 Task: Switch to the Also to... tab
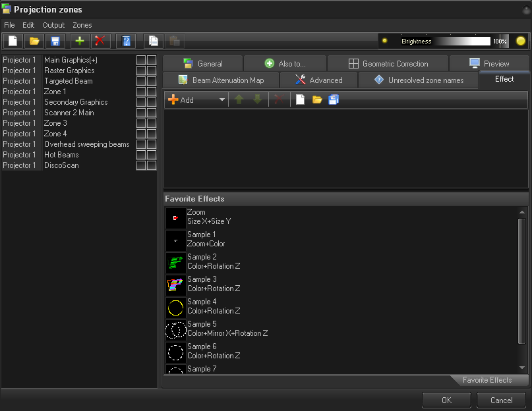pyautogui.click(x=285, y=63)
